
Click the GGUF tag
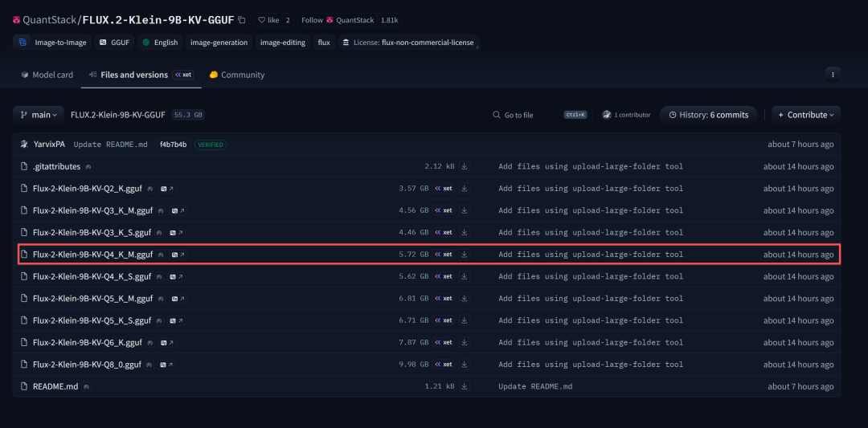[114, 43]
